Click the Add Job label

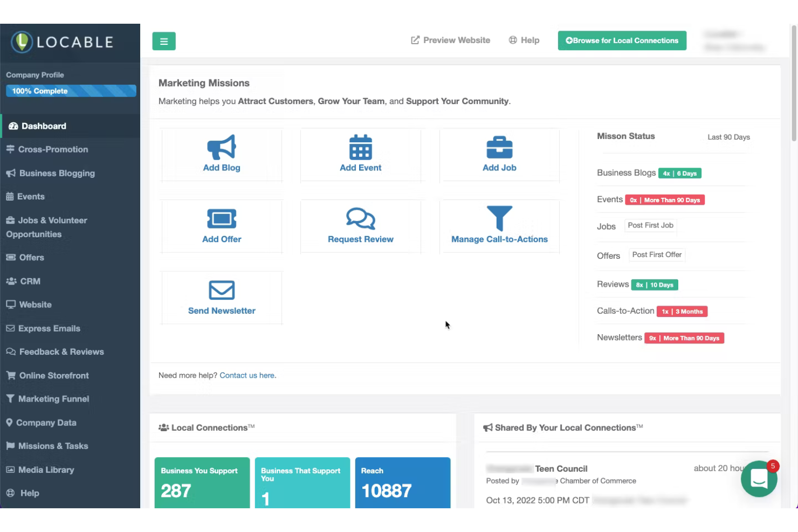click(x=500, y=168)
